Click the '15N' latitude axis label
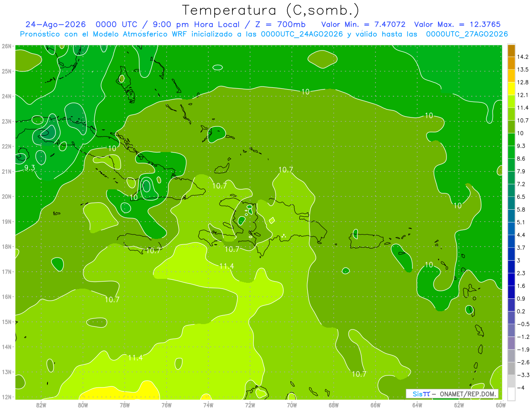This screenshot has width=532, height=411. coord(7,322)
